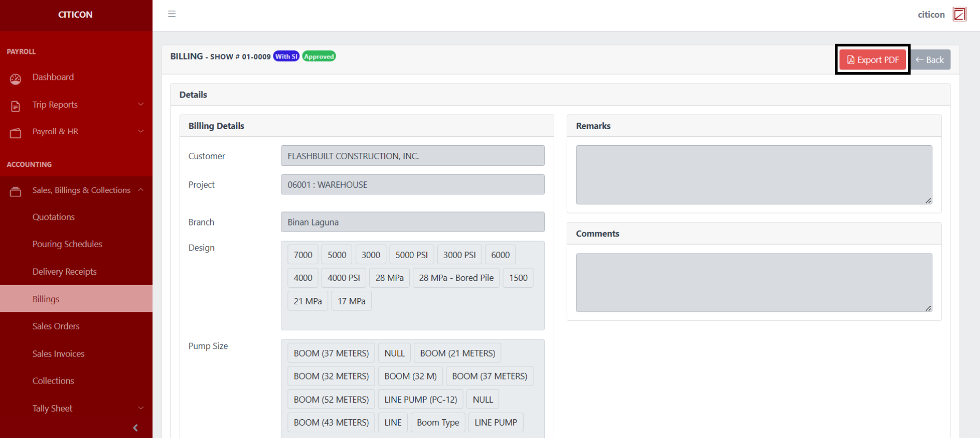Expand the Trip Reports submenu

(x=141, y=105)
